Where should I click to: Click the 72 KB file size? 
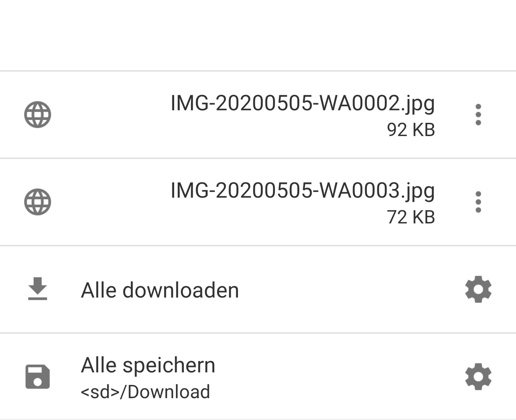pos(411,217)
